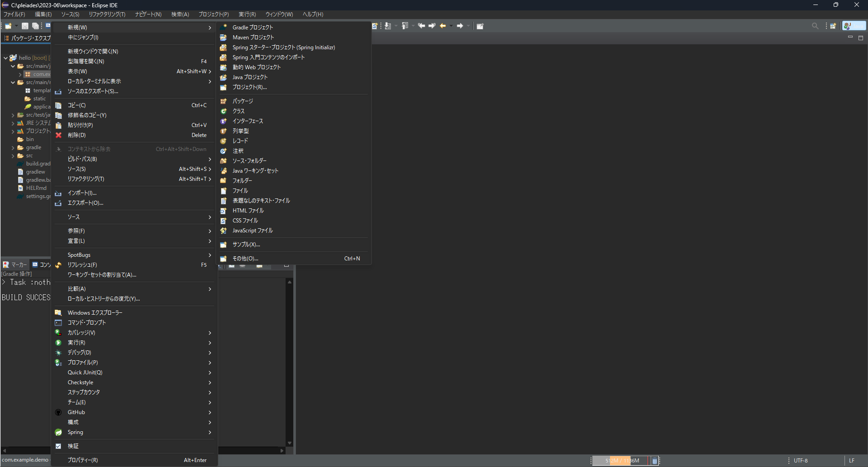Select 表題なしのテキスト・ファイル item
The width and height of the screenshot is (868, 467).
294,201
